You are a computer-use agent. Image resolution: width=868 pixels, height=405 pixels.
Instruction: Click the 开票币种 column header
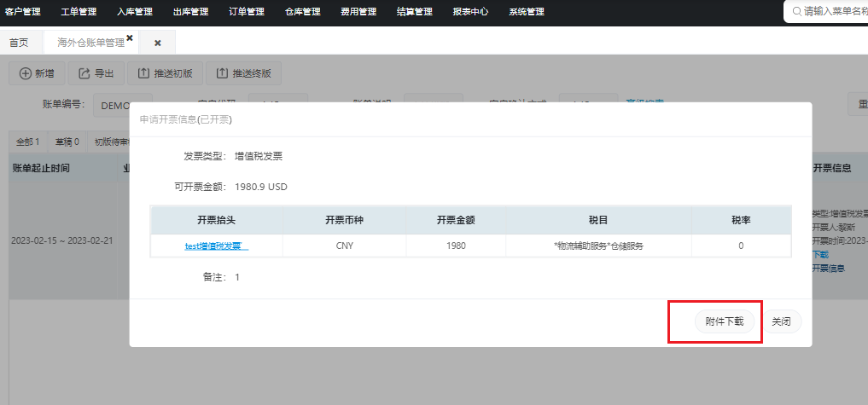[344, 220]
